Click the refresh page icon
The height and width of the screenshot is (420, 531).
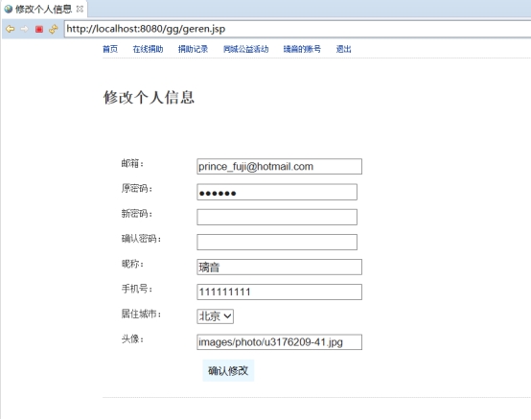(x=53, y=29)
